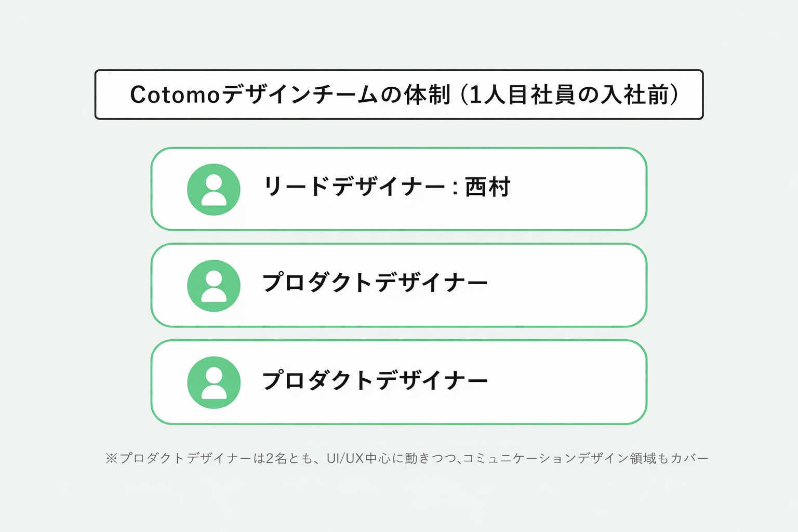Click the name 西村 in the top card

488,187
